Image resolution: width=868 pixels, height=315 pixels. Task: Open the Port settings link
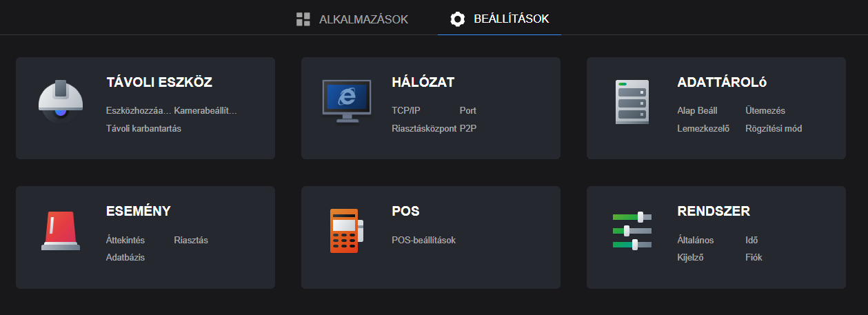click(467, 110)
